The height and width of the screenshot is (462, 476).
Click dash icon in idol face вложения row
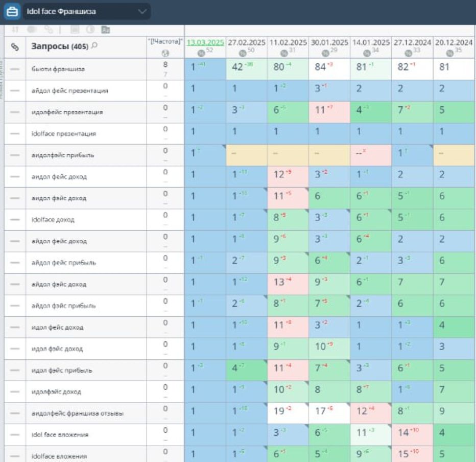(15, 435)
